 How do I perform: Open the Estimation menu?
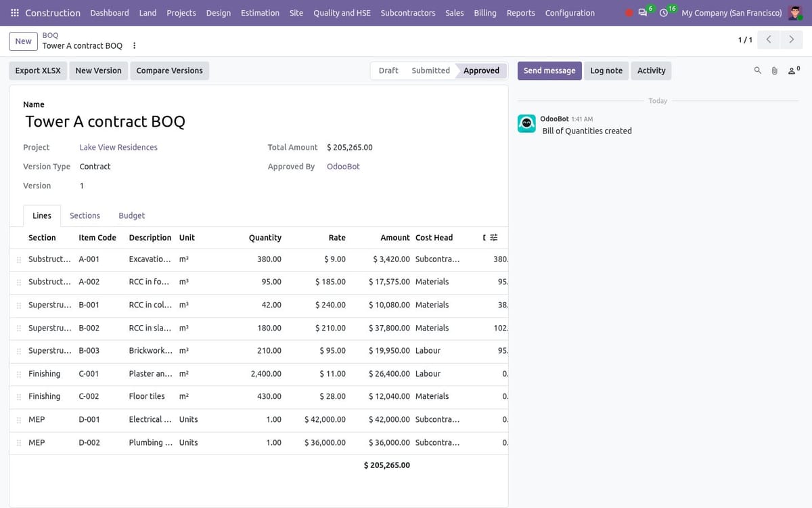260,13
